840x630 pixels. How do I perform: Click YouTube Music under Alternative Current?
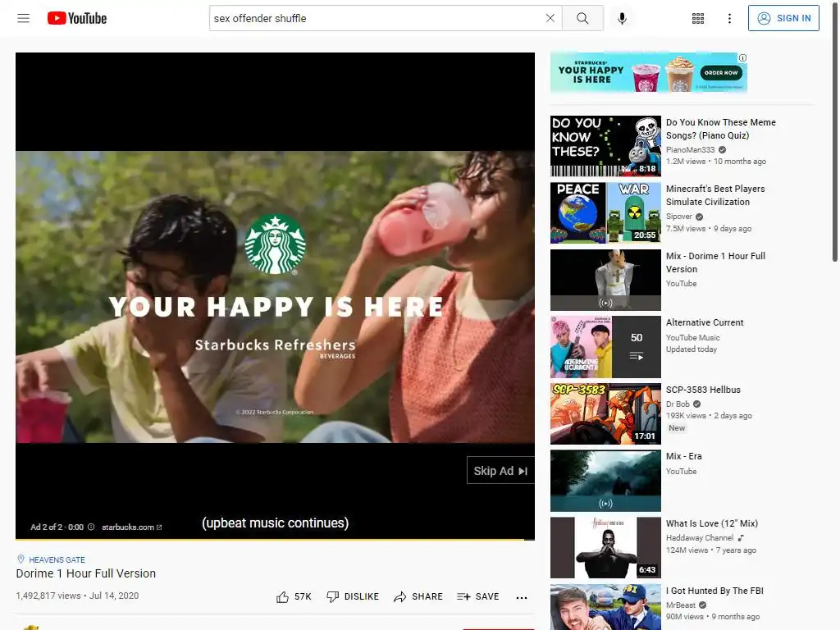coord(692,337)
